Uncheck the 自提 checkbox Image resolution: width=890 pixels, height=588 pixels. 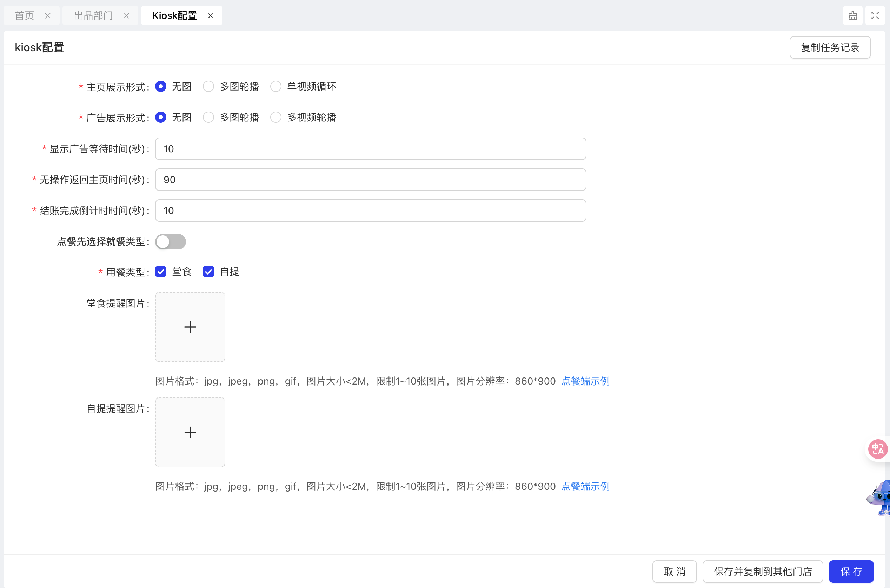208,272
